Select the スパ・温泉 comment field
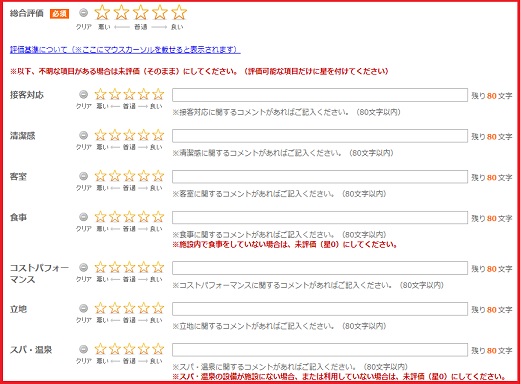Image resolution: width=521 pixels, height=384 pixels. pos(320,350)
